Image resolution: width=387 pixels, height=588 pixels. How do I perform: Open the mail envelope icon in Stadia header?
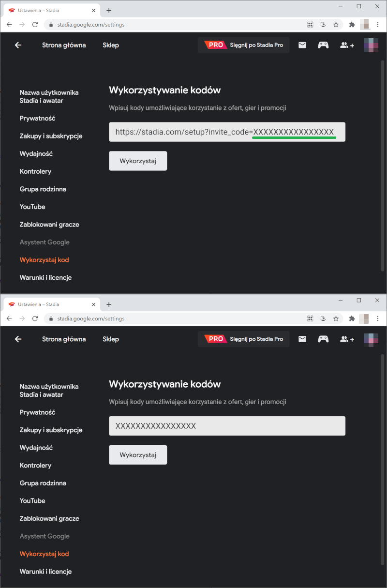tap(302, 45)
